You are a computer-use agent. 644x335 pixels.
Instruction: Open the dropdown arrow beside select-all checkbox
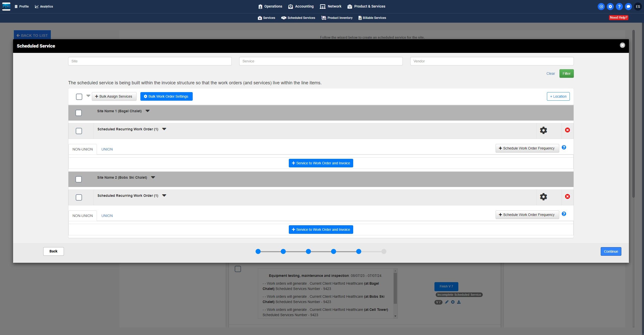[88, 96]
